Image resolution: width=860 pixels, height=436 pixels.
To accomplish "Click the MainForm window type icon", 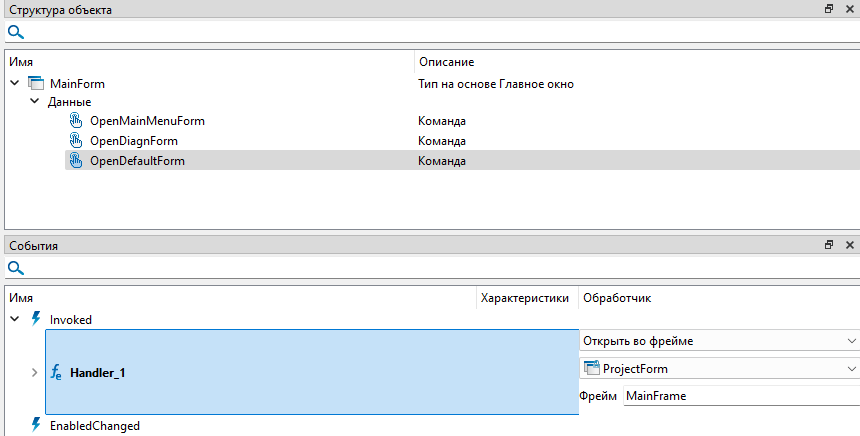I will (36, 84).
